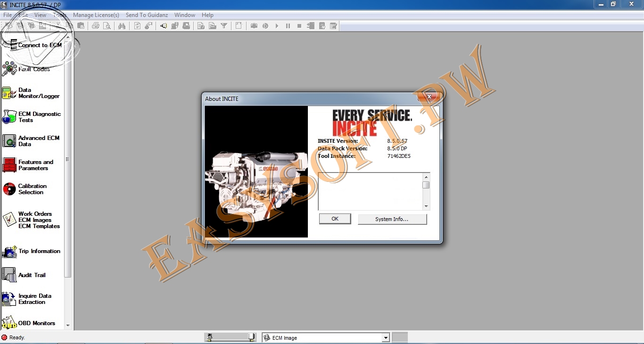The width and height of the screenshot is (644, 344).
Task: Open the Fault Codes view
Action: click(26, 69)
